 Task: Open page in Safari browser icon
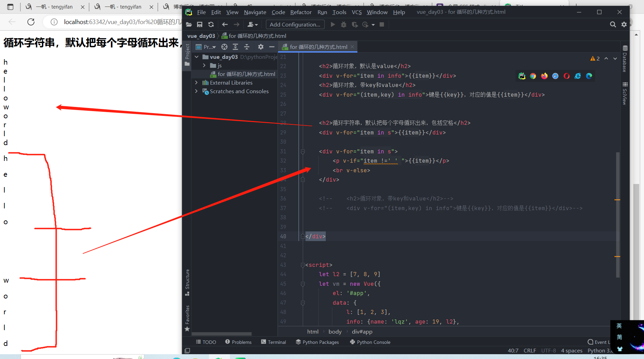[x=555, y=76]
